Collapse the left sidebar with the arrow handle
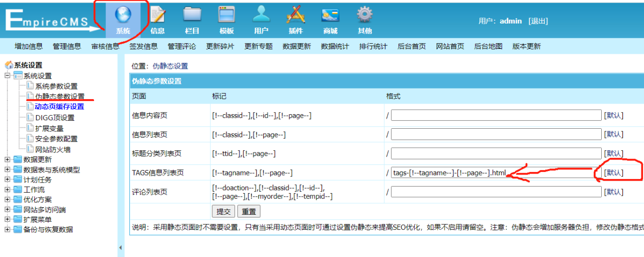The width and height of the screenshot is (644, 257). (120, 247)
